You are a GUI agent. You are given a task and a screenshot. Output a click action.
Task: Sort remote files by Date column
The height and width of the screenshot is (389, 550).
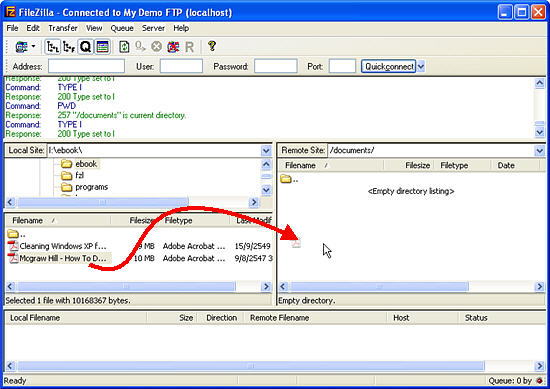516,165
